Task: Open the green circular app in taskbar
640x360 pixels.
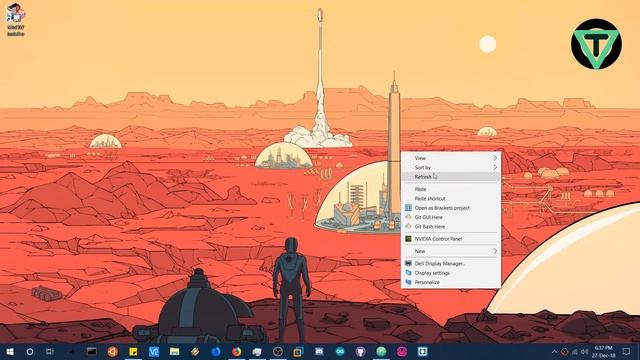Action: (381, 351)
